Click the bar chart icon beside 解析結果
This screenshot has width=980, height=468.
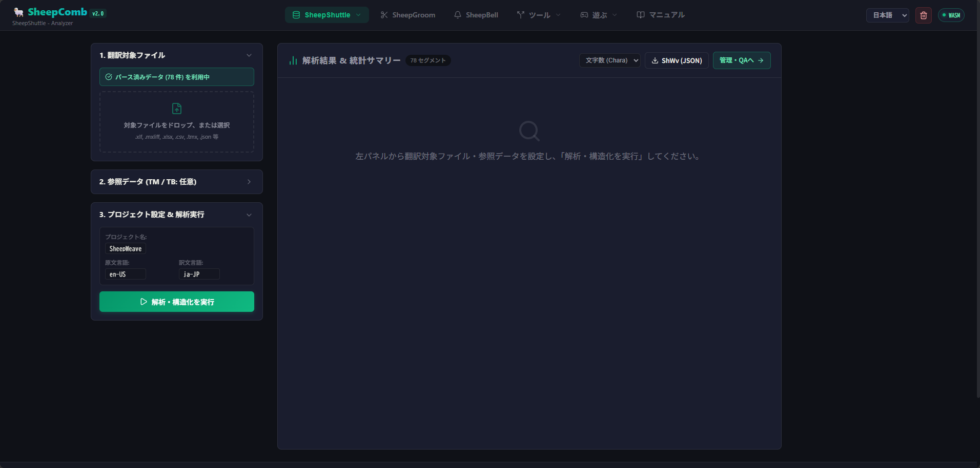point(293,60)
